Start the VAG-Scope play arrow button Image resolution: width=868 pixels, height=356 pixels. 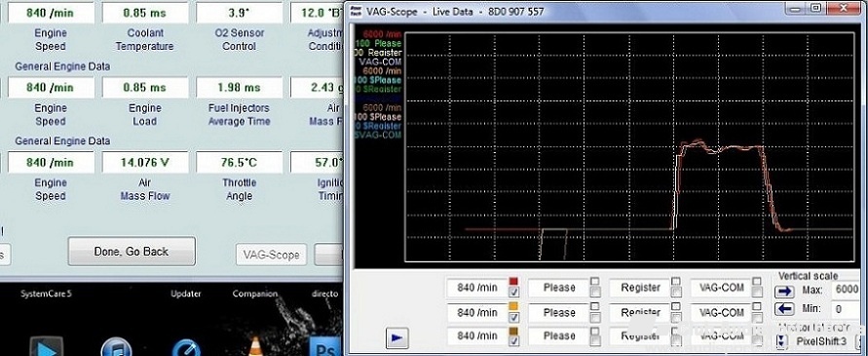coord(396,337)
